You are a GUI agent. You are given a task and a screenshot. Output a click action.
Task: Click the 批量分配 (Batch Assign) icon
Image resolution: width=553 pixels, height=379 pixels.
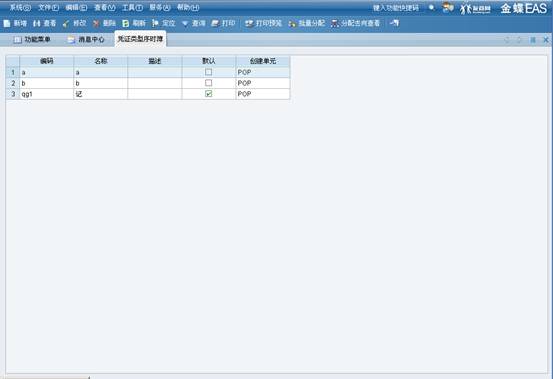tap(292, 23)
